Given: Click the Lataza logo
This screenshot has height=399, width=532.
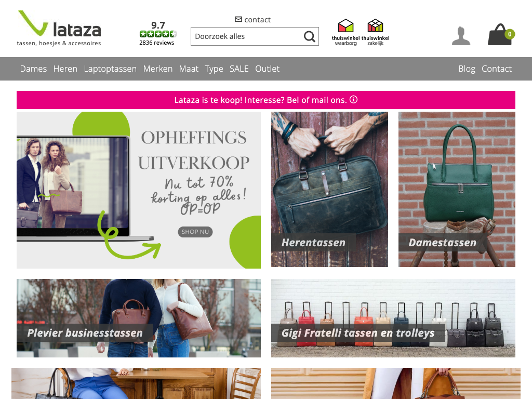Looking at the screenshot, I should click(x=59, y=28).
